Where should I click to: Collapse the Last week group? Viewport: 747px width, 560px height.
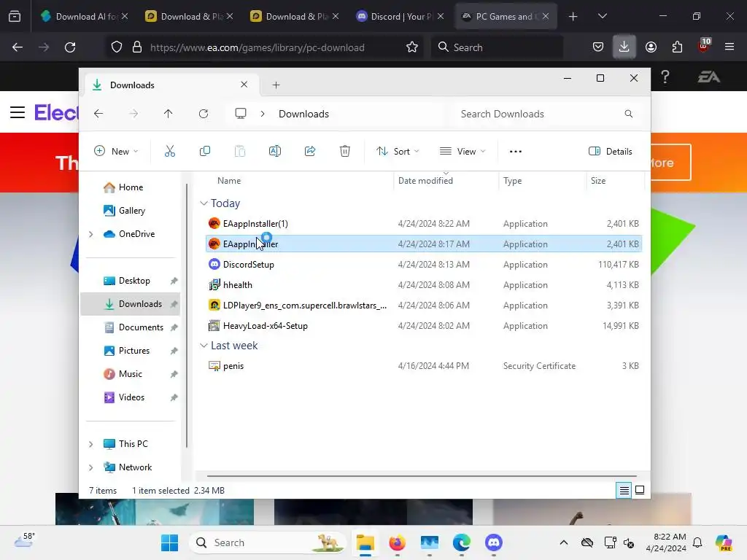coord(204,346)
